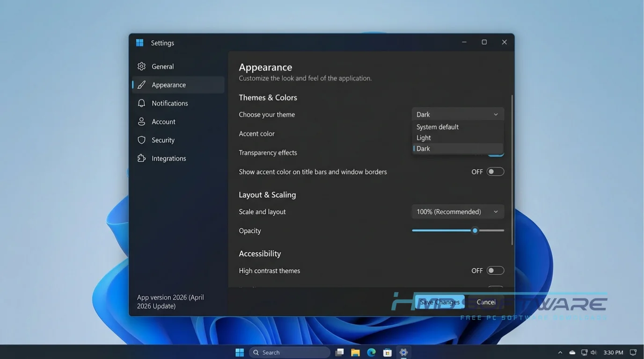Image resolution: width=644 pixels, height=359 pixels.
Task: Maximize the Settings window
Action: pyautogui.click(x=484, y=42)
